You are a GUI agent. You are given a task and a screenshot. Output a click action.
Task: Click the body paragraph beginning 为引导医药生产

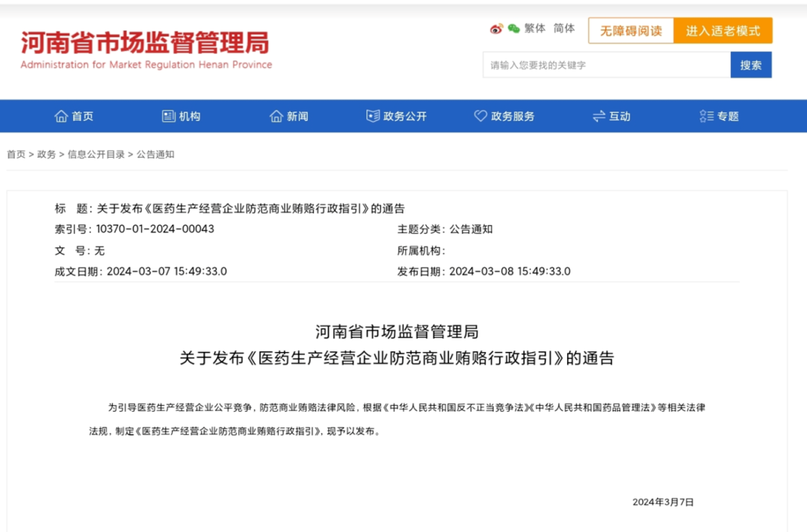click(x=397, y=419)
